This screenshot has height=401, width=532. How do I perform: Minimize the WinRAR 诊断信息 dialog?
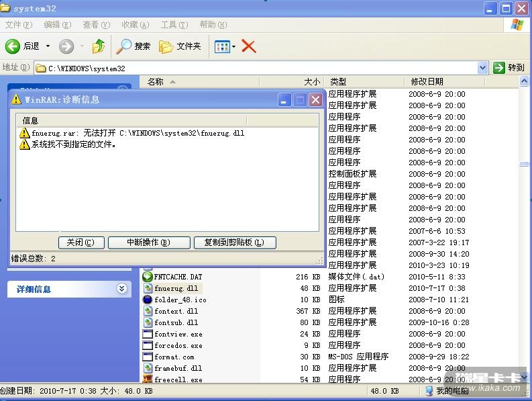[284, 100]
